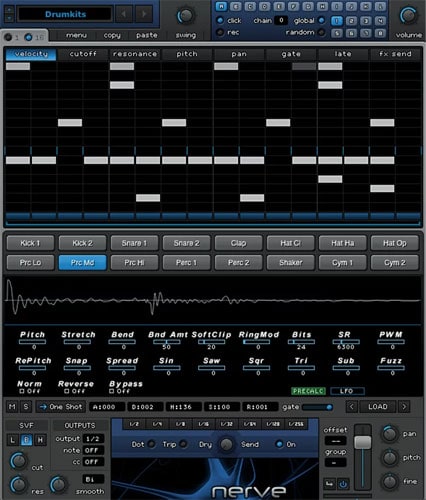The width and height of the screenshot is (426, 500).
Task: Enable the rec option
Action: (220, 32)
